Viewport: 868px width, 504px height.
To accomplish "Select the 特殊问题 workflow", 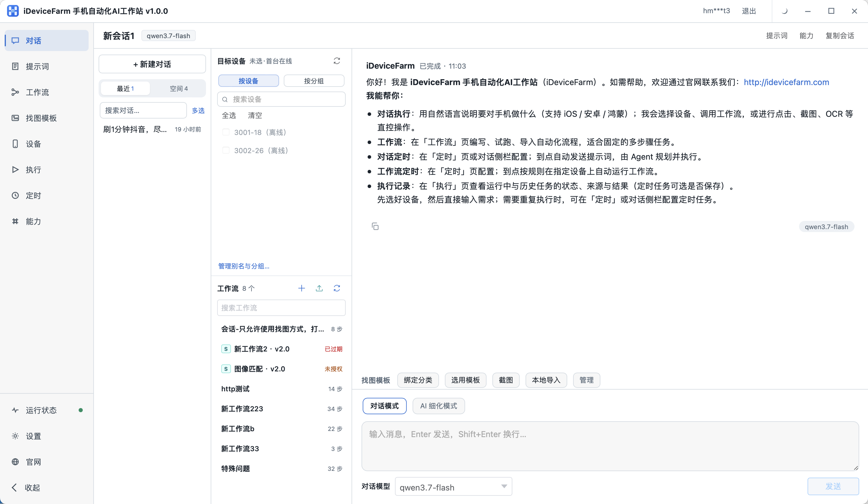I will 281,469.
